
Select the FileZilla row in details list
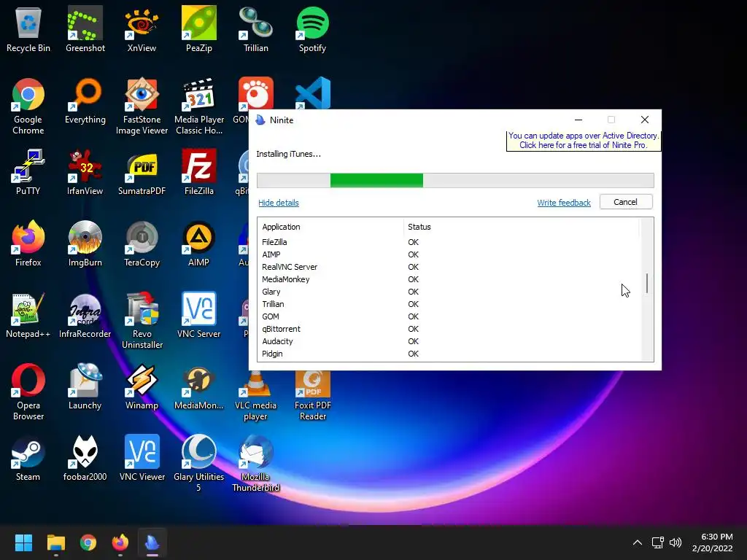449,242
